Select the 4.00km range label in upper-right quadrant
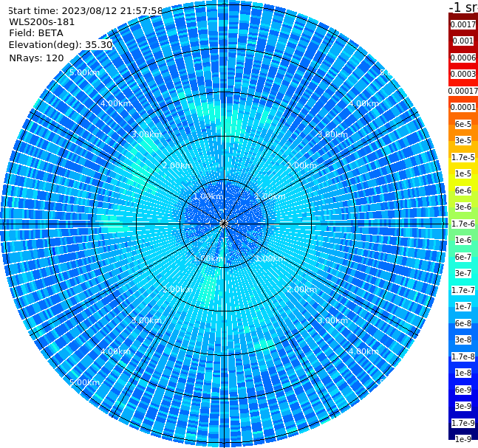Screen dimensions: 478x448 click(364, 103)
